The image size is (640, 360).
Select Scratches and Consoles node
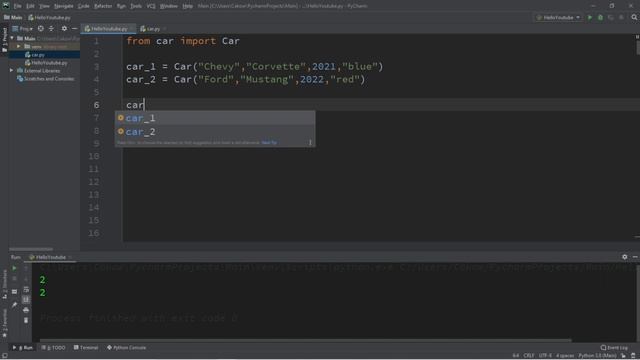click(x=45, y=79)
